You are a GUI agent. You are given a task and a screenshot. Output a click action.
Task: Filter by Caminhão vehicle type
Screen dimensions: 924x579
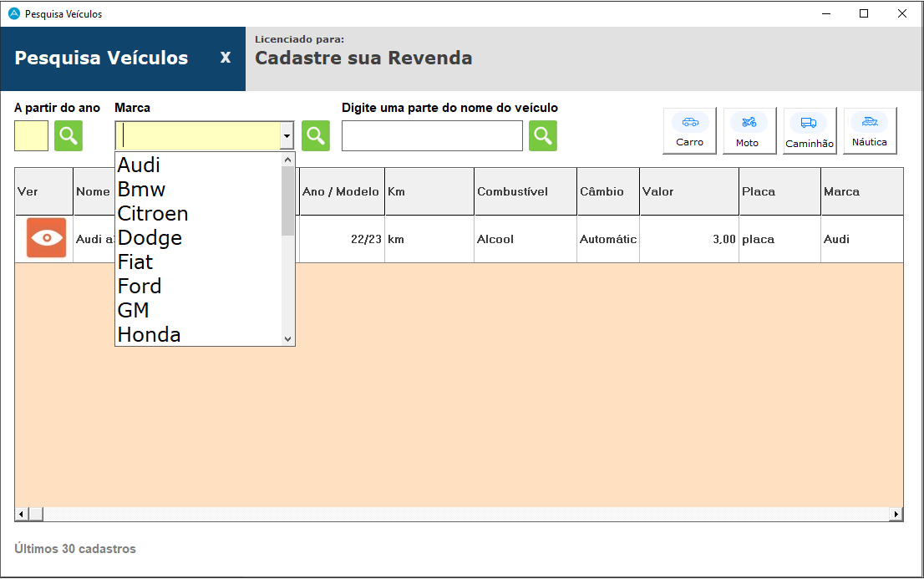point(810,131)
